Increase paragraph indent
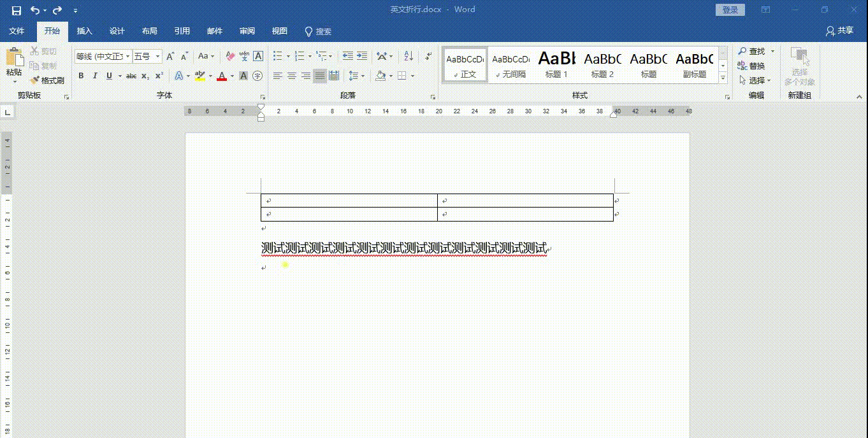 [362, 57]
